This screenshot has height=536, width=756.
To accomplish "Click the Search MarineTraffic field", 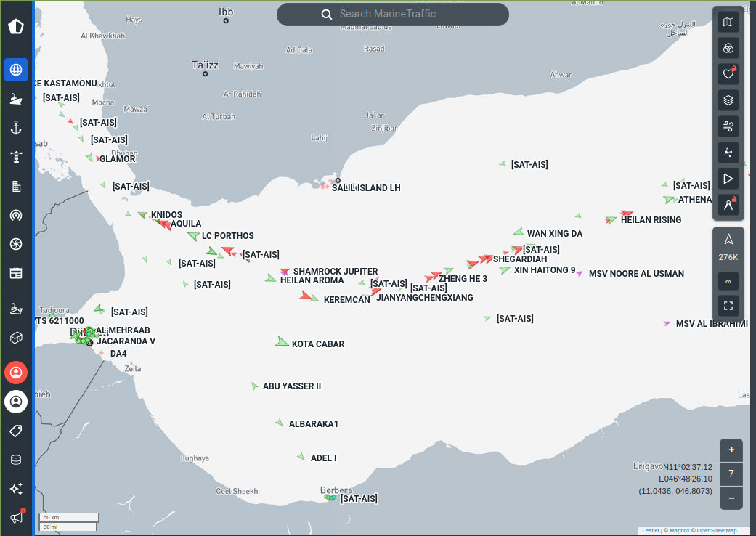I will (392, 15).
